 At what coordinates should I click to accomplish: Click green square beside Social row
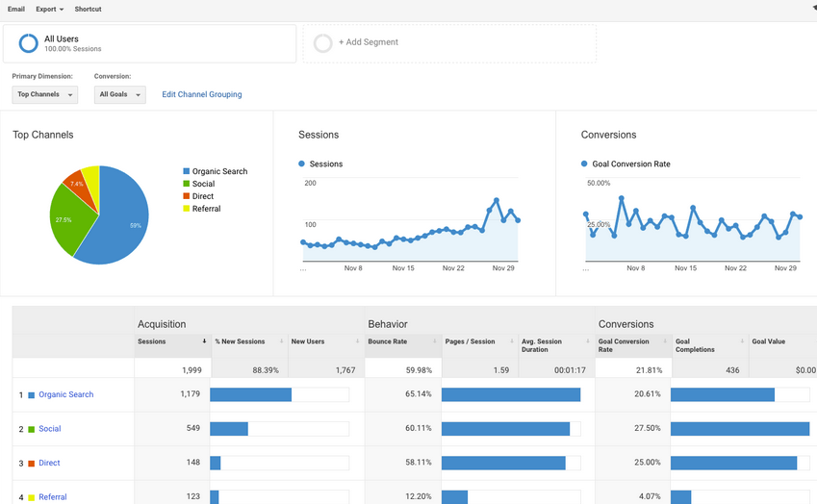[x=31, y=429]
